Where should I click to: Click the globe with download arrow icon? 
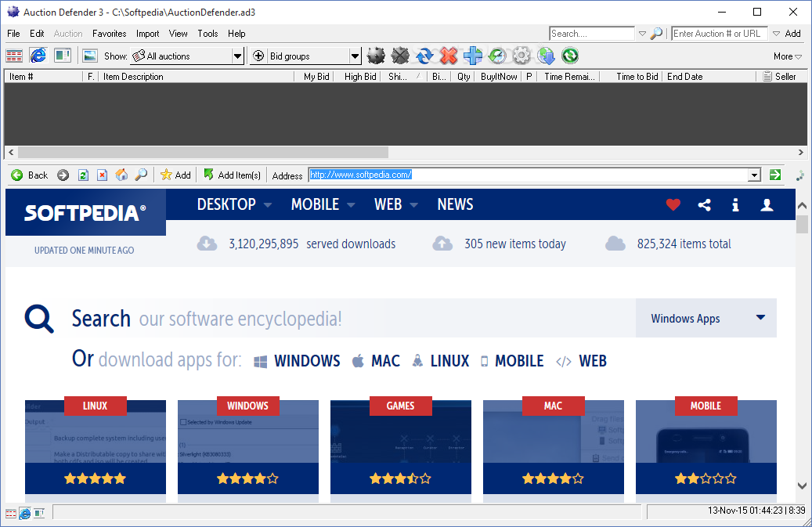pyautogui.click(x=546, y=56)
